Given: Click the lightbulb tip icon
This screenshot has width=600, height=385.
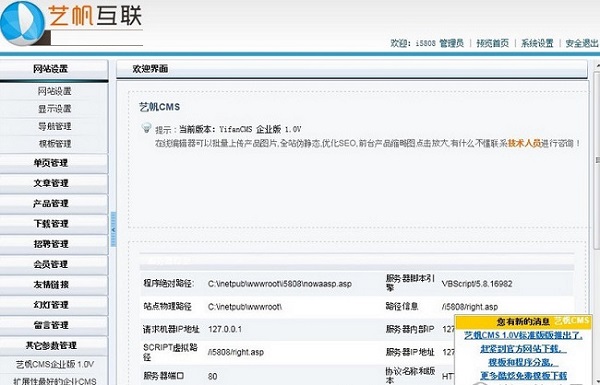Looking at the screenshot, I should click(146, 127).
